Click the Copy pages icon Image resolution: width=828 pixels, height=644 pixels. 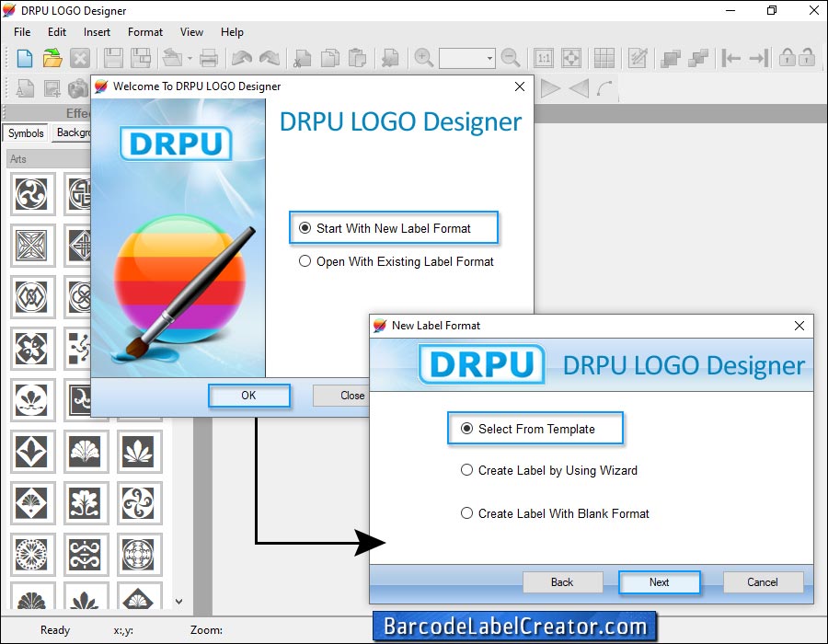pos(330,58)
